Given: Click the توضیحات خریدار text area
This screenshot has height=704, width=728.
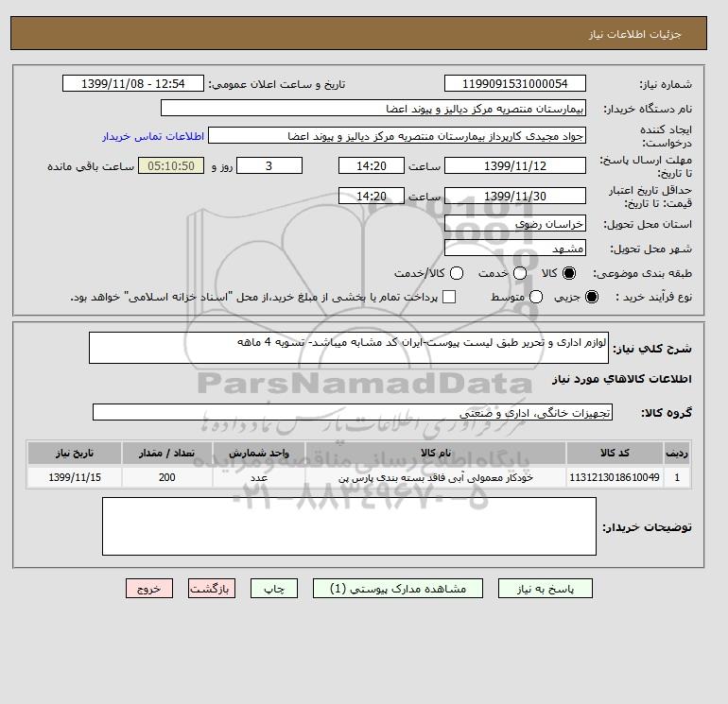Looking at the screenshot, I should (x=349, y=526).
